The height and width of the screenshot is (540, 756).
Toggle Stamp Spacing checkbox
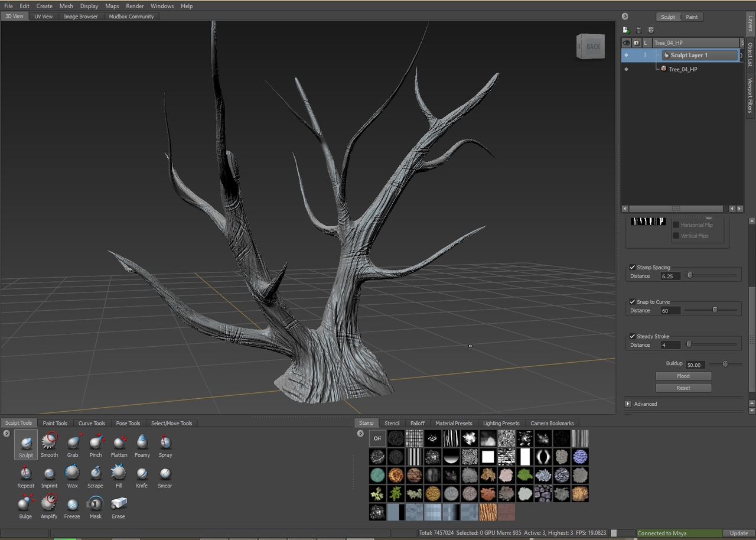coord(633,268)
